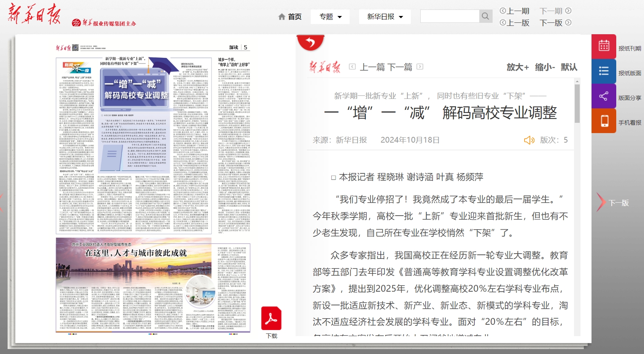
Task: Go to 上一期 previous issue
Action: tap(514, 11)
